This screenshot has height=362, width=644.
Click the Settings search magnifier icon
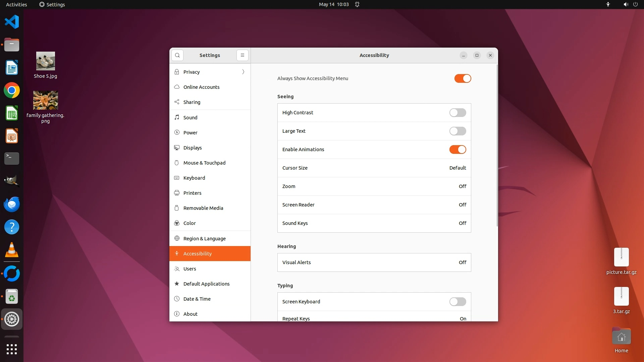177,55
